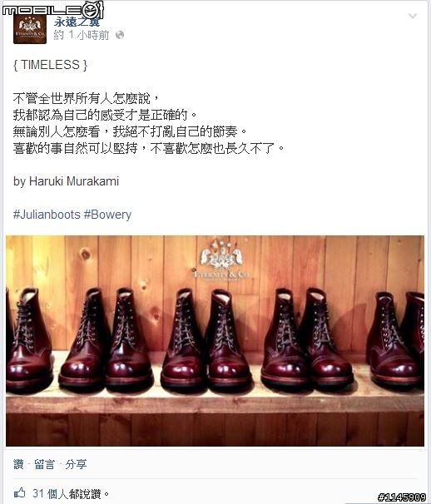Click the thumbs-up icon beside like count

(x=20, y=492)
